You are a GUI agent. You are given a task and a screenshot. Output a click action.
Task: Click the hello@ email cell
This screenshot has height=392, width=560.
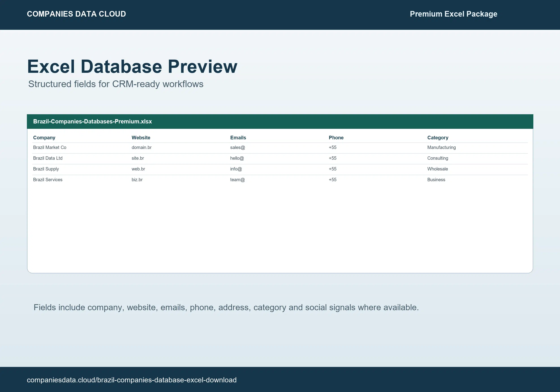click(x=237, y=158)
